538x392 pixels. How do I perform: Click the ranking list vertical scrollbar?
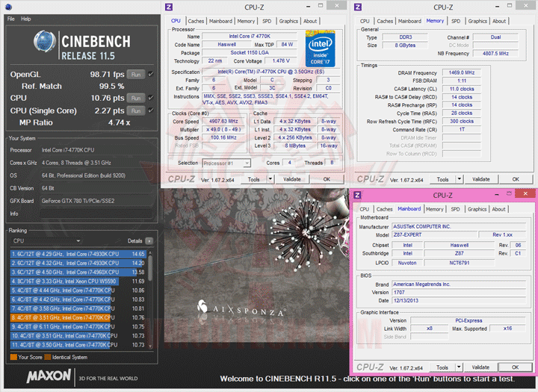click(150, 299)
